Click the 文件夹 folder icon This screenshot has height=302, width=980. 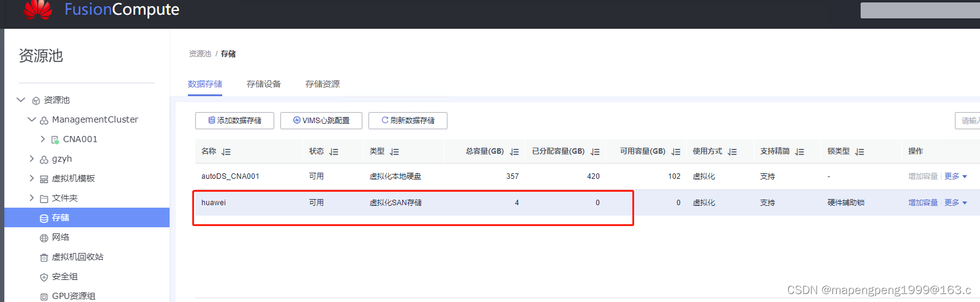coord(44,198)
